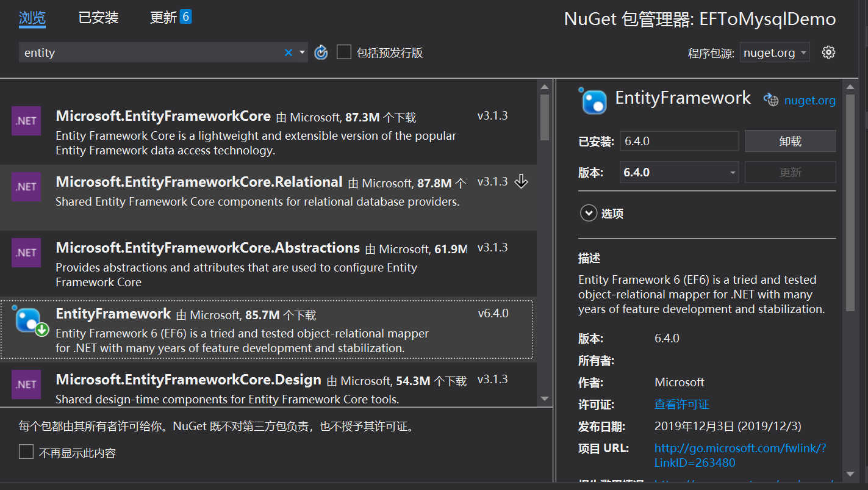Click globe icon beside nuget.org link
868x490 pixels.
772,100
